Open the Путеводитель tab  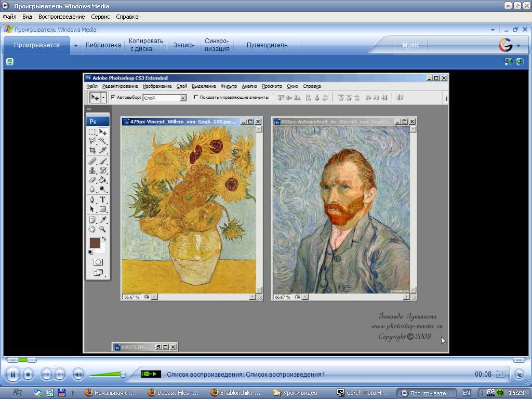(267, 45)
